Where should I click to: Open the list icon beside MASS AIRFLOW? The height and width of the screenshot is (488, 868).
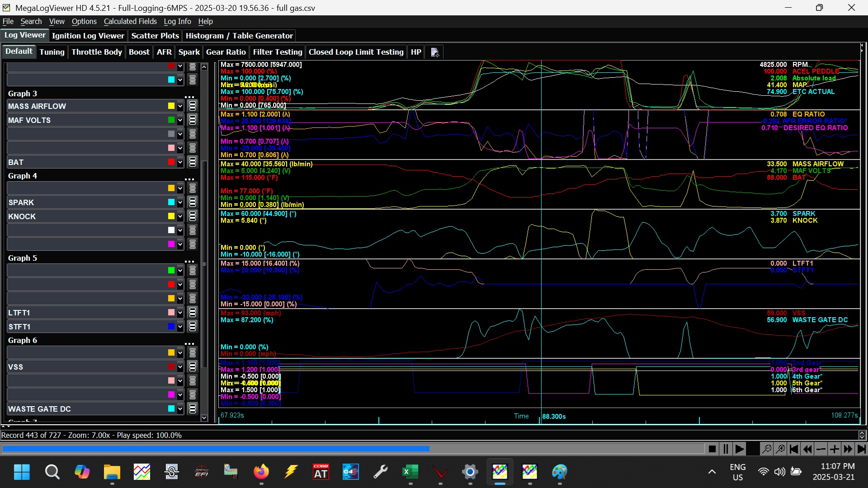pyautogui.click(x=193, y=106)
